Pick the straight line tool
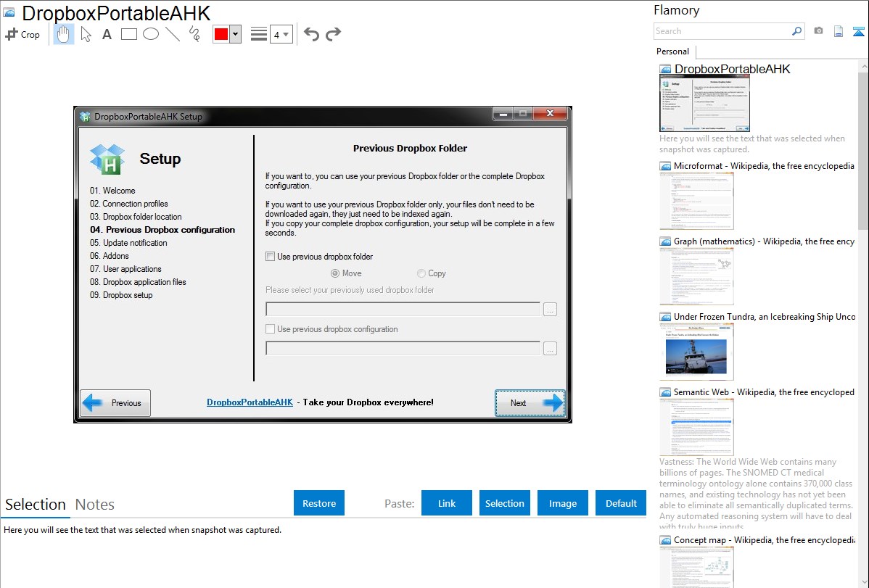 point(173,34)
